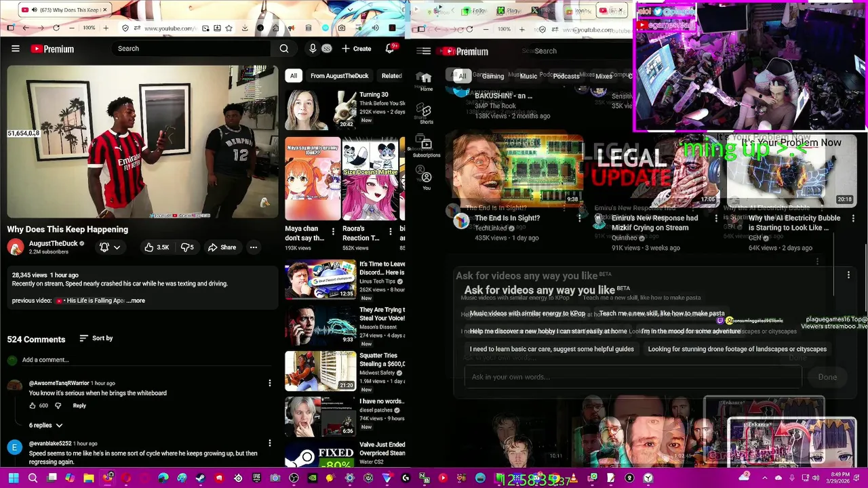Open options for The End Is In Sight
This screenshot has width=868, height=488.
click(579, 218)
